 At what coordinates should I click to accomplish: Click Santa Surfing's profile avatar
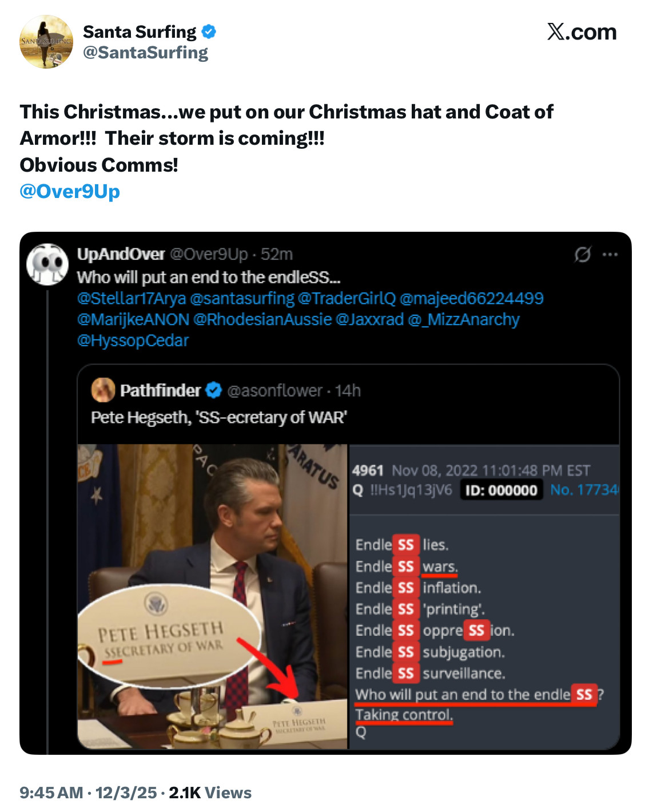coord(46,42)
